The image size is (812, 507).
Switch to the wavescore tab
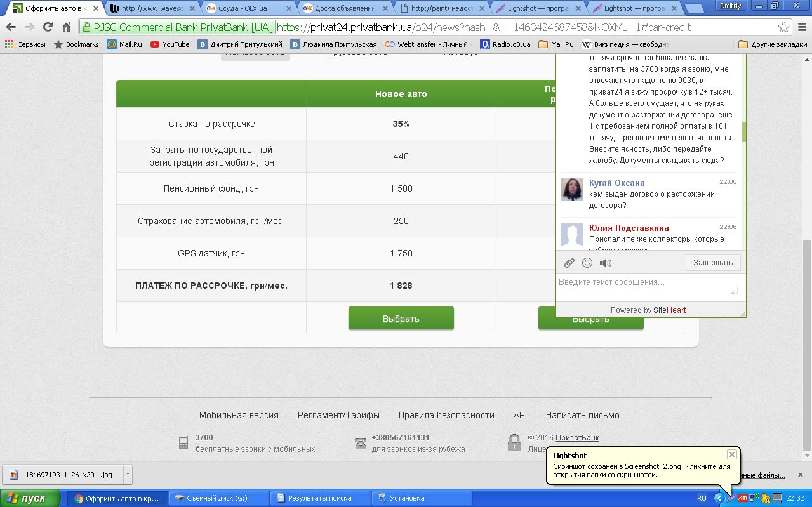pyautogui.click(x=152, y=8)
